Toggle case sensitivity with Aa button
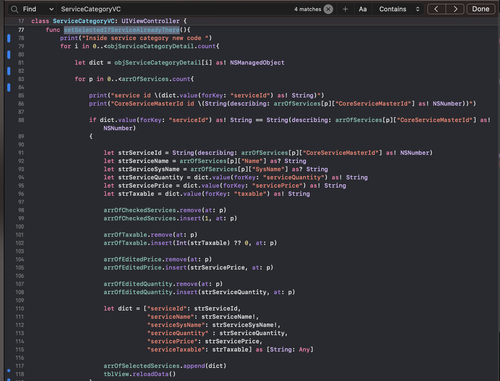 363,9
